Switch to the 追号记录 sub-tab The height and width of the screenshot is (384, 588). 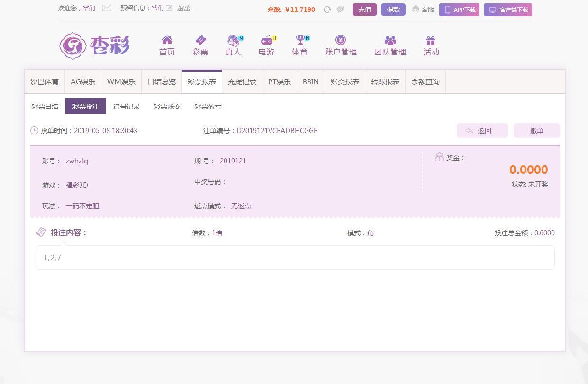[x=127, y=107]
